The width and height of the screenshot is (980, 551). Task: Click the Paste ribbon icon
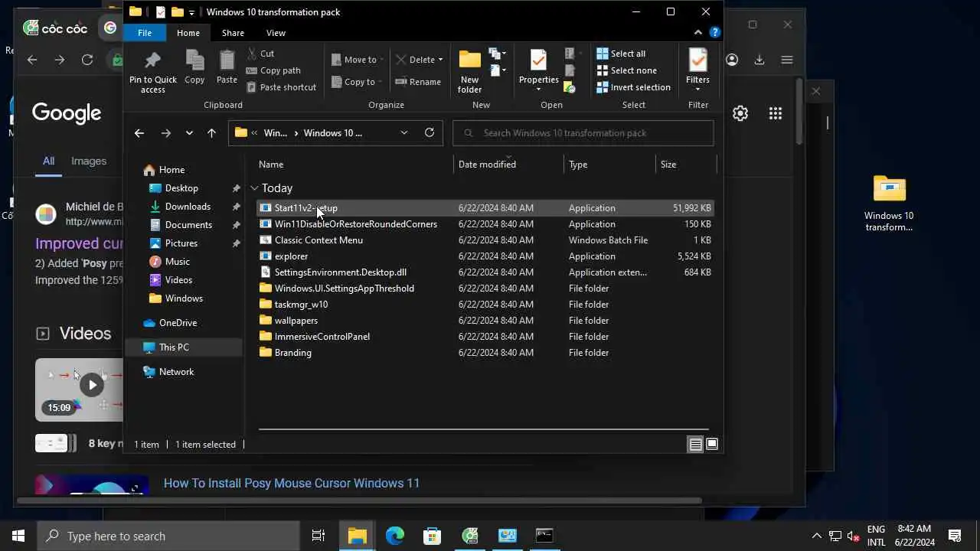click(x=227, y=67)
